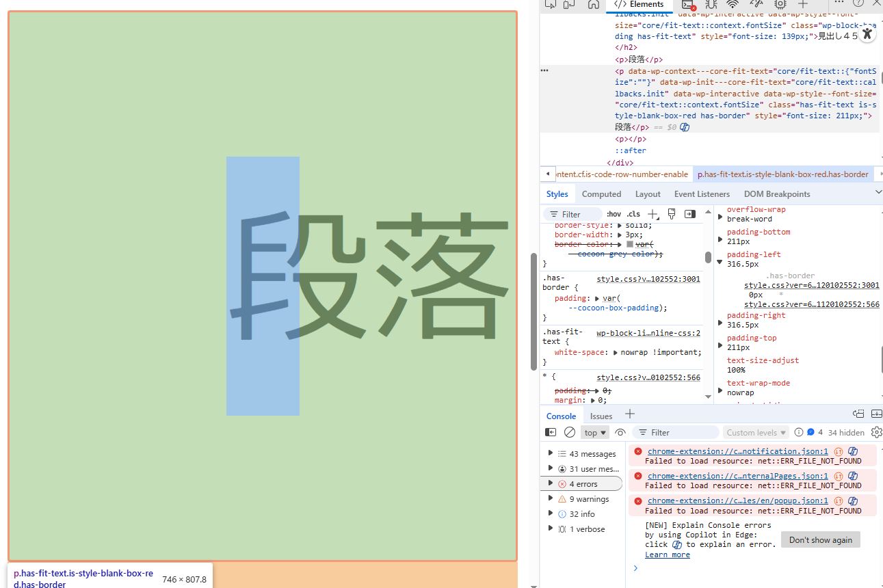Toggle device emulation mode

tap(569, 4)
